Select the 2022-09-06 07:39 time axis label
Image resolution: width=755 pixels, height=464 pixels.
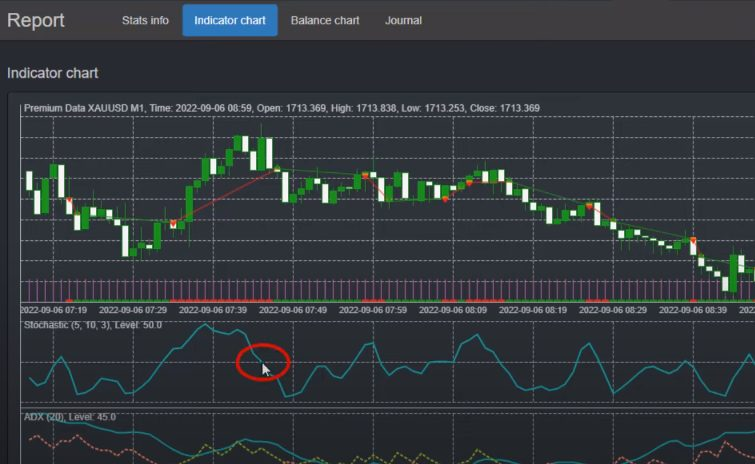click(x=215, y=311)
